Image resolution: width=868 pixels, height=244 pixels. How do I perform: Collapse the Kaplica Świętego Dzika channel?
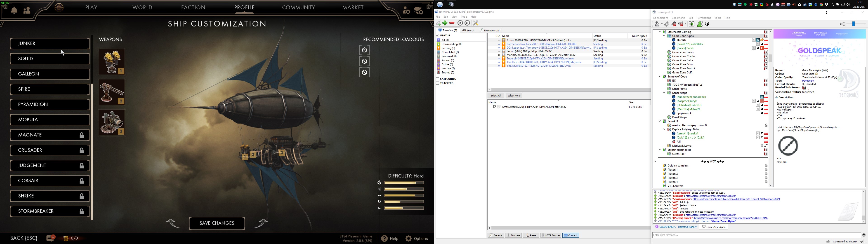point(664,129)
